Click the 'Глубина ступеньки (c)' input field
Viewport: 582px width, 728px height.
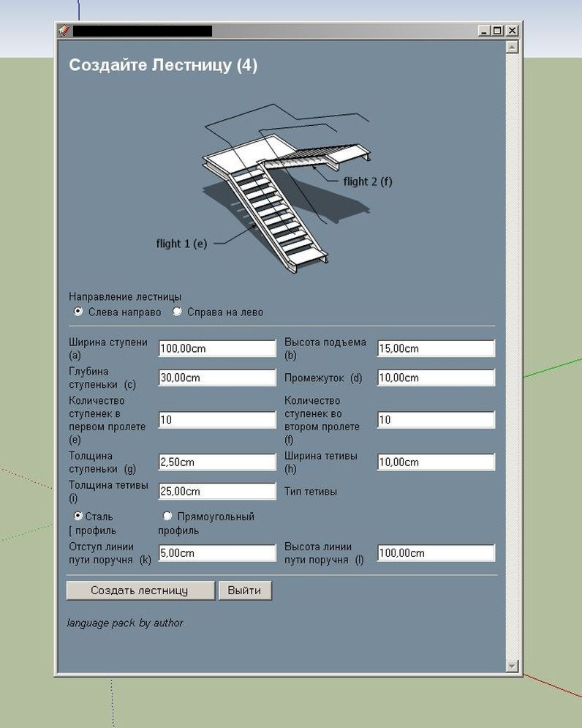pyautogui.click(x=217, y=378)
